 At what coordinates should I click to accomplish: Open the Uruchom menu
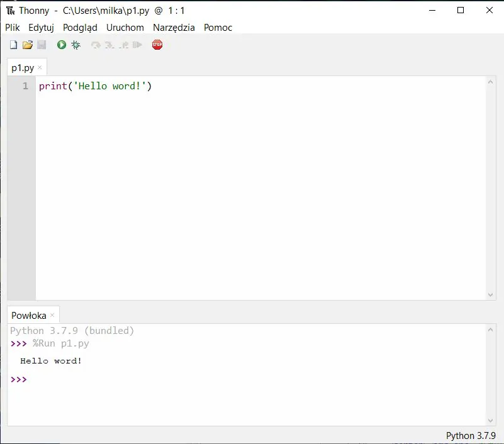(125, 28)
